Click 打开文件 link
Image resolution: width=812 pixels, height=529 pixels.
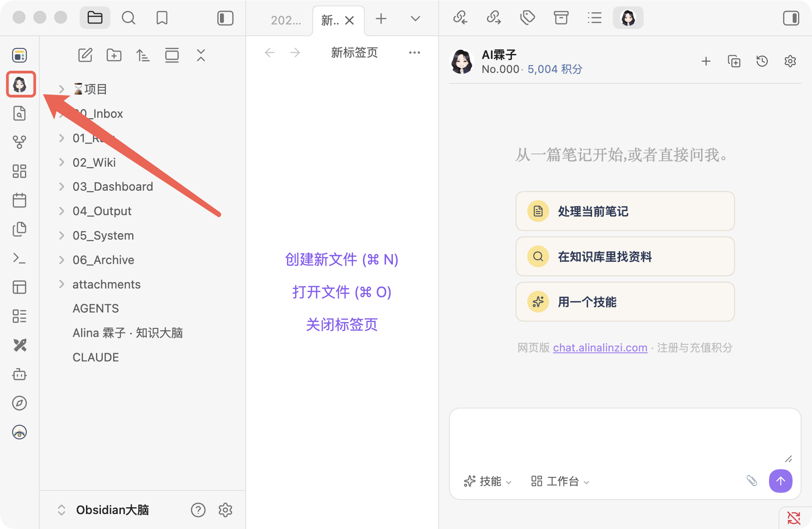342,292
